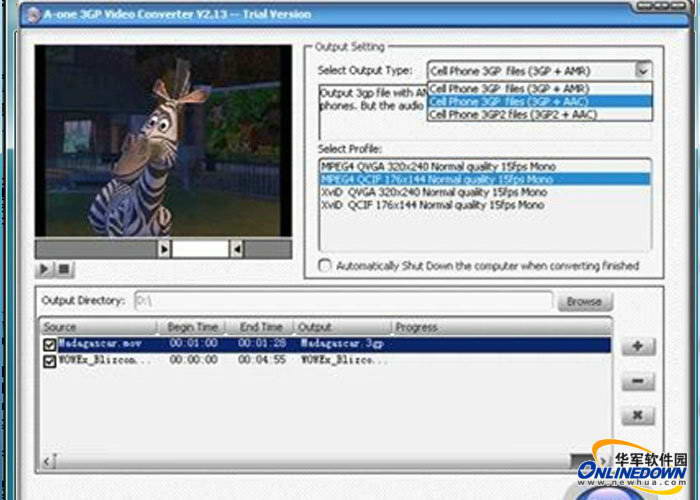Choose Cell Phone 3GP2 files (3GP2 + AAC) option
Viewport: 700px width, 500px height.
pyautogui.click(x=539, y=114)
